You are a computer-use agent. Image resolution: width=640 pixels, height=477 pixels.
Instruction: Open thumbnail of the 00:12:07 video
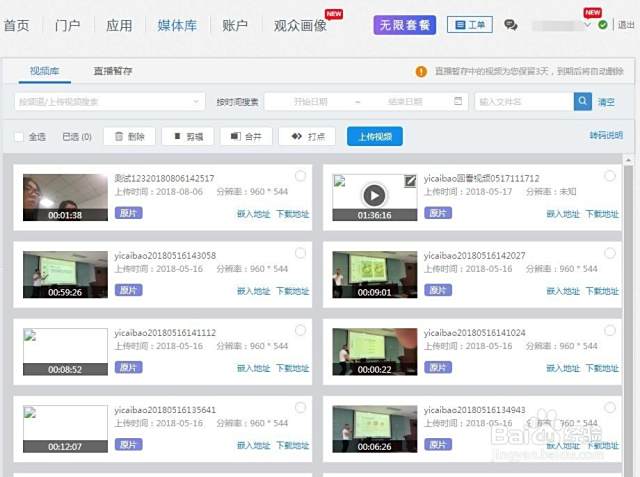[65, 429]
